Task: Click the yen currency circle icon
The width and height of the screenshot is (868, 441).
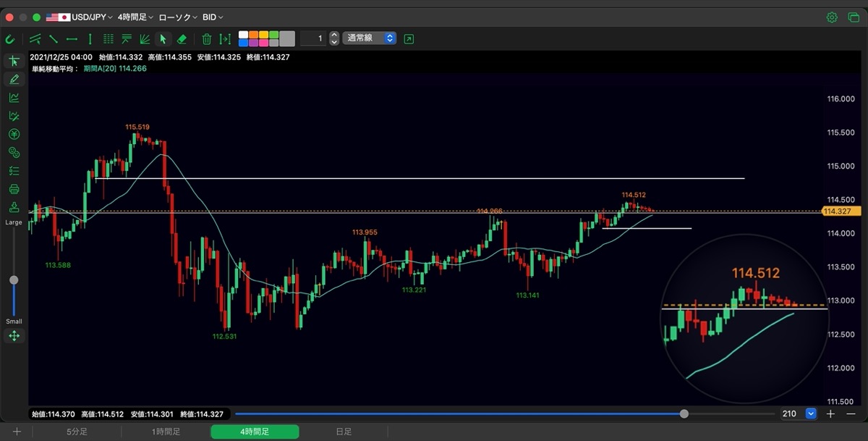Action: 14,134
